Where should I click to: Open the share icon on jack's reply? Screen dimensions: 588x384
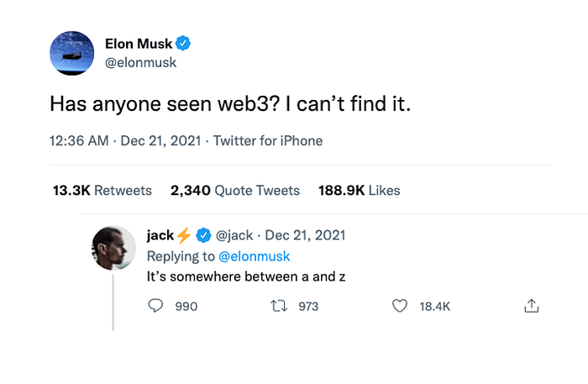point(531,307)
